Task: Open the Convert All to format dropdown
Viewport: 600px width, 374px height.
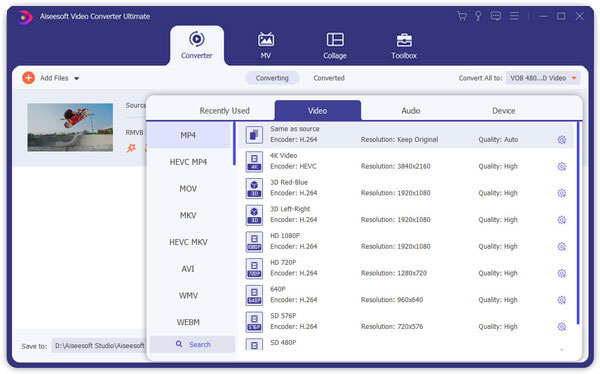Action: 543,78
